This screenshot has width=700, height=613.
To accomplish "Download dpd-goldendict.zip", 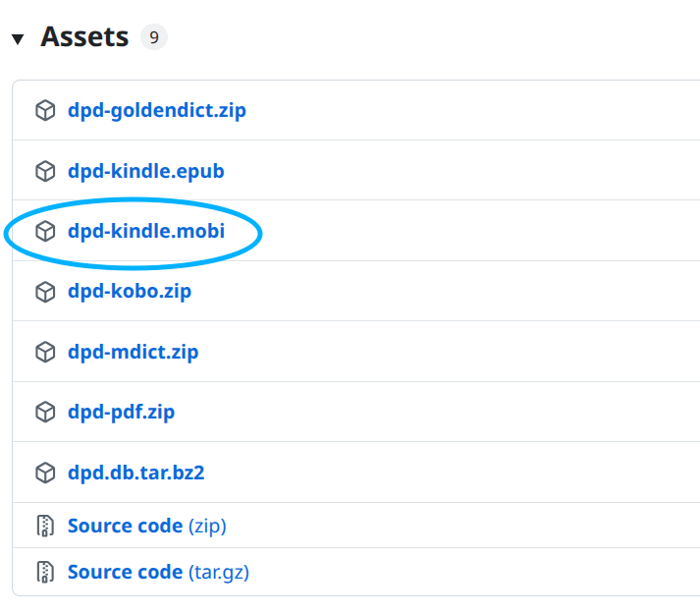I will (156, 110).
